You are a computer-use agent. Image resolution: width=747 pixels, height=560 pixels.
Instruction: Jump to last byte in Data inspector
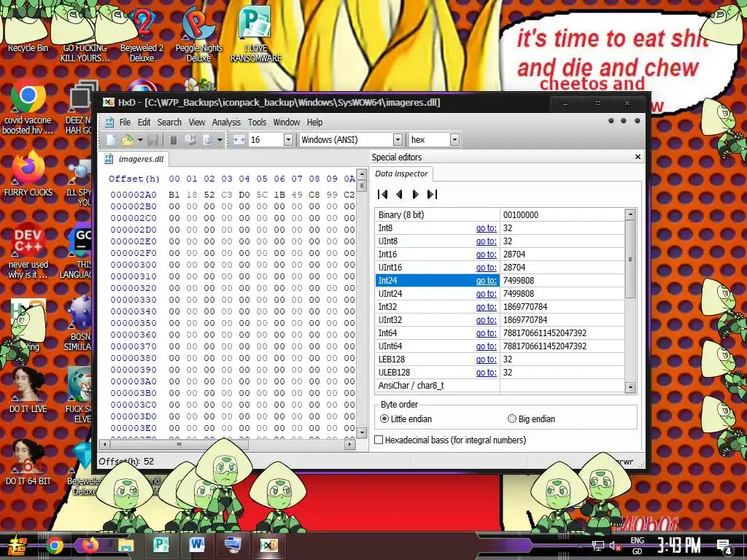(x=432, y=194)
